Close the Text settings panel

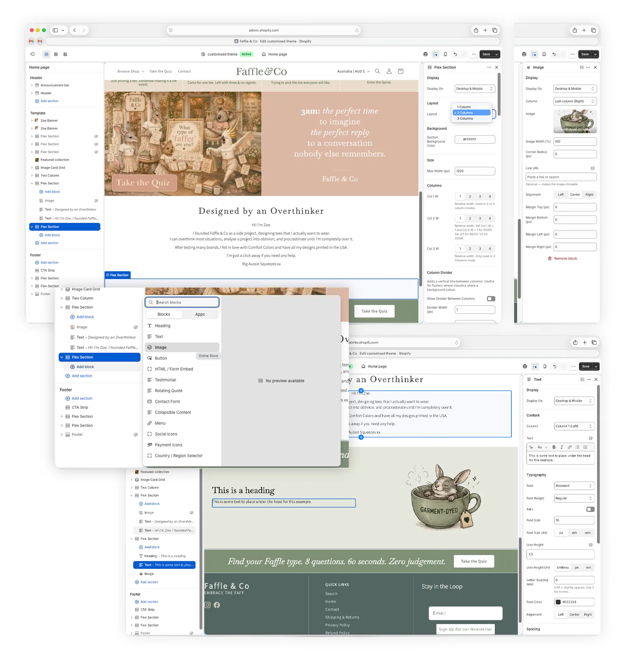(596, 379)
